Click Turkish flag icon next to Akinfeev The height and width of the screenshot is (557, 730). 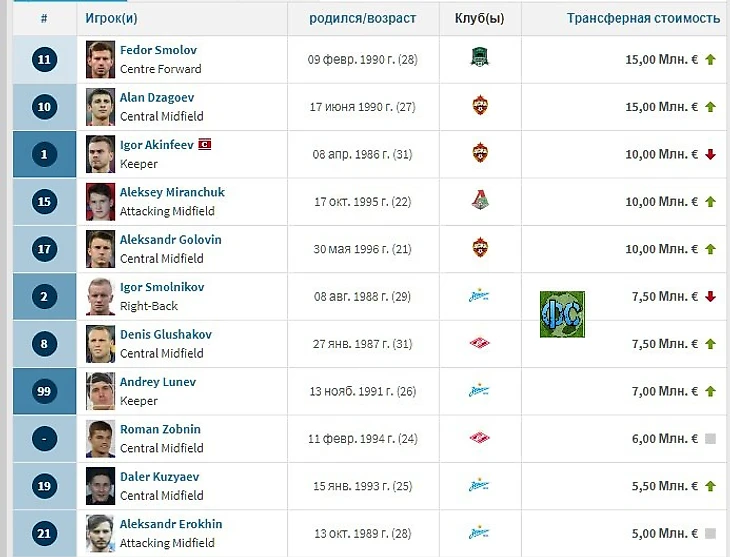point(206,144)
